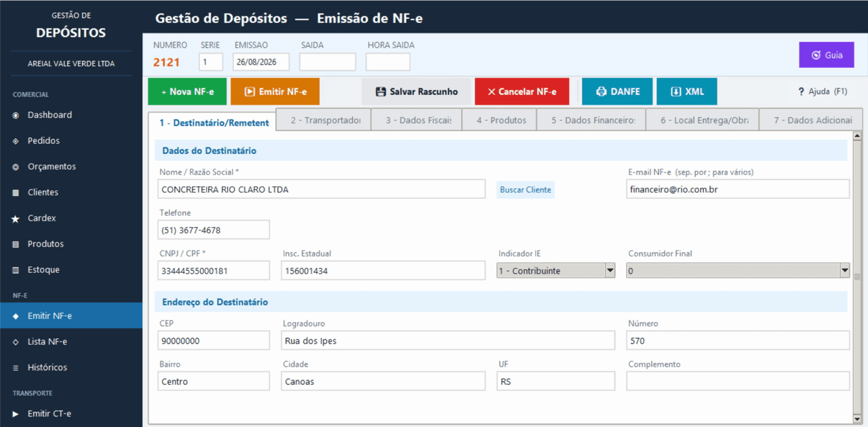The image size is (868, 427).
Task: Click the Dashboard sidebar icon
Action: point(16,115)
